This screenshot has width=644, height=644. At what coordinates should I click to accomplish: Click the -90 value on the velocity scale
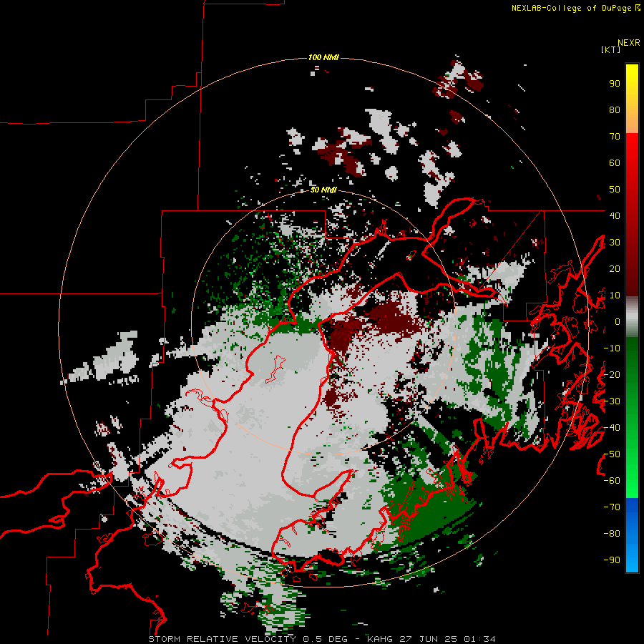[x=612, y=560]
